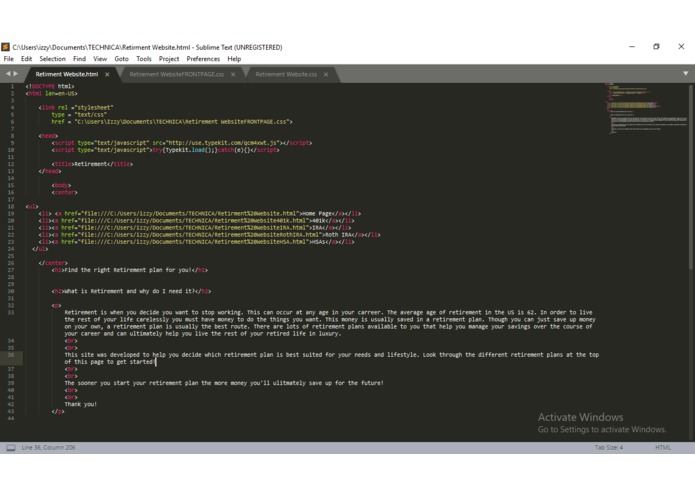Change the HTML syntax selector
695x494 pixels.
[x=663, y=447]
